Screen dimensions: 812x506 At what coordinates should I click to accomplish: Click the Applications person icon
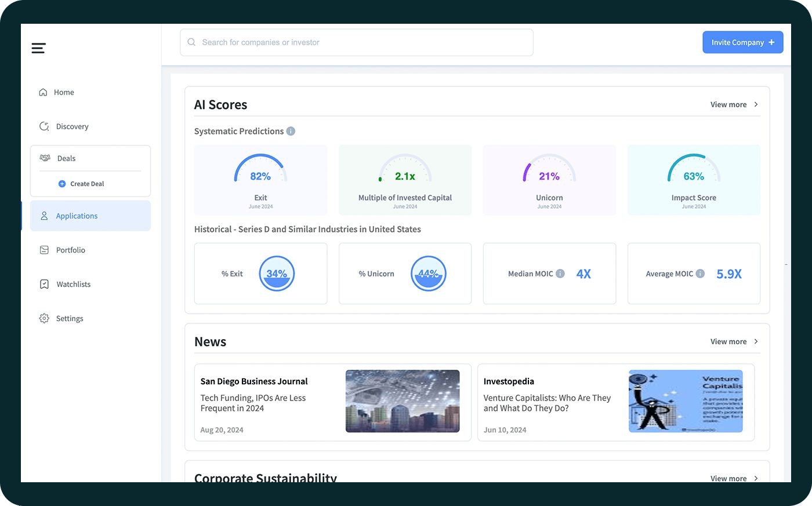[x=44, y=216]
